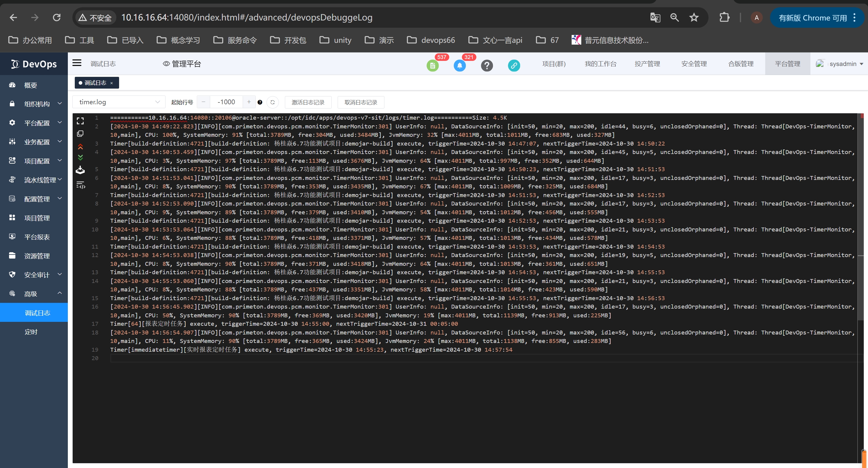Image resolution: width=868 pixels, height=468 pixels.
Task: Click the green document badge icon
Action: coord(433,65)
